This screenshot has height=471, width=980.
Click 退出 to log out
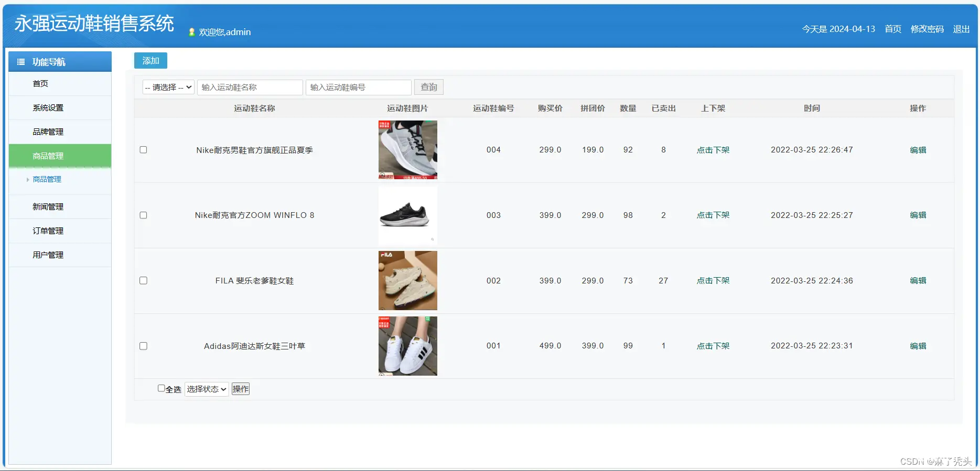click(961, 29)
